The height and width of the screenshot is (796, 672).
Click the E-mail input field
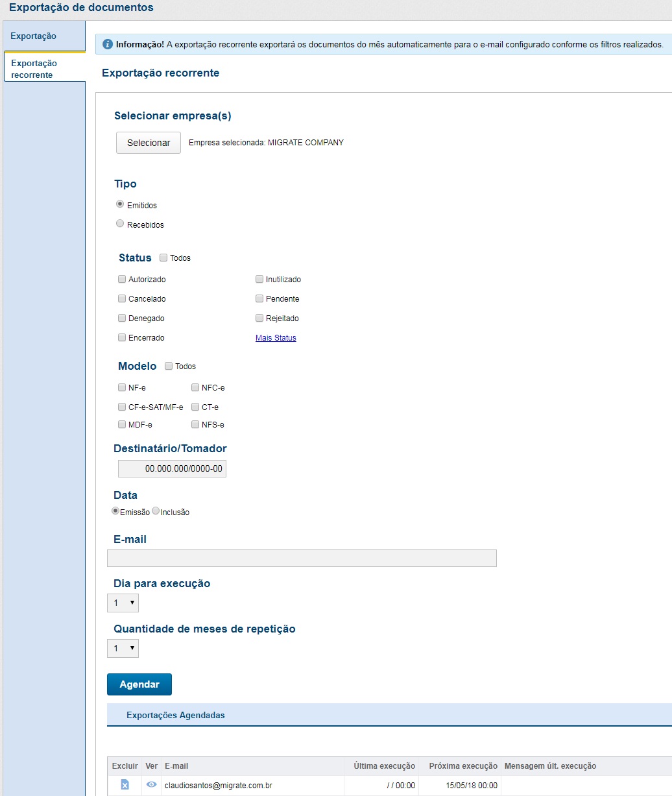coord(302,559)
